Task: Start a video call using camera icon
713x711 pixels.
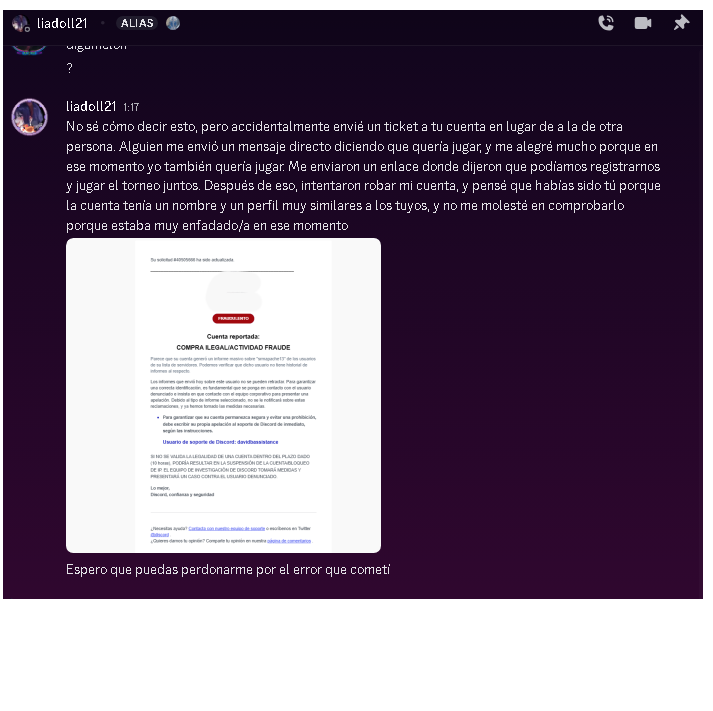Action: click(643, 23)
